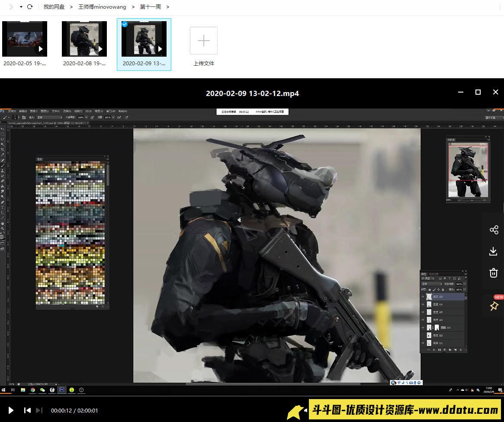Open Photoshop 编辑 menu in the video
The height and width of the screenshot is (422, 504).
tap(23, 111)
